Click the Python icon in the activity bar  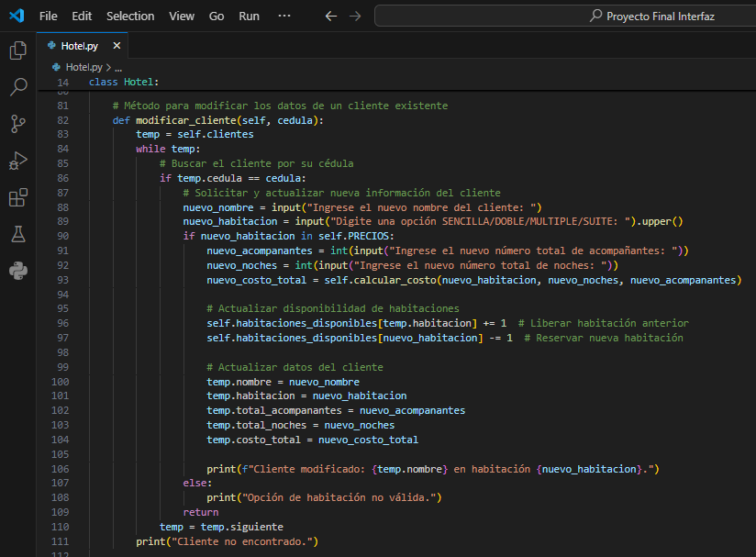tap(17, 270)
